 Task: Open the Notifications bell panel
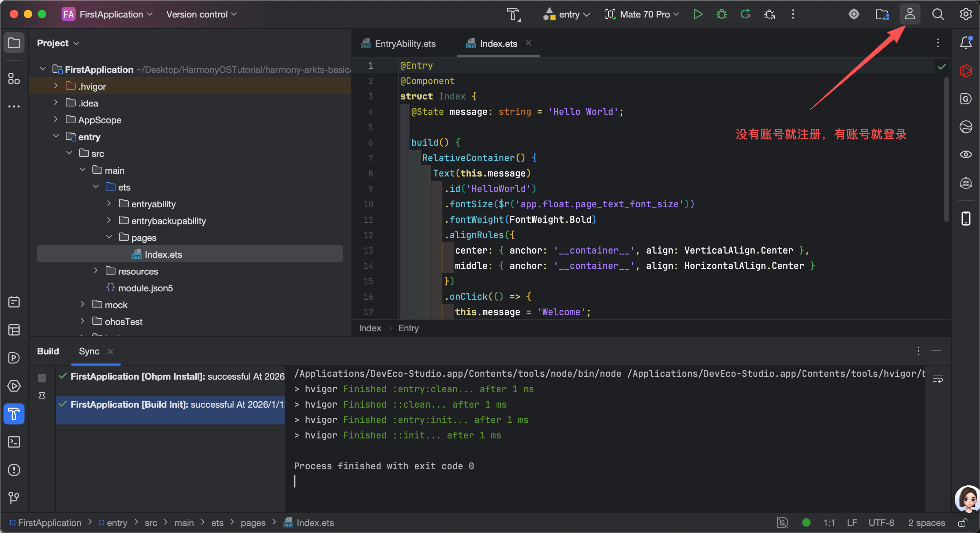[x=966, y=43]
